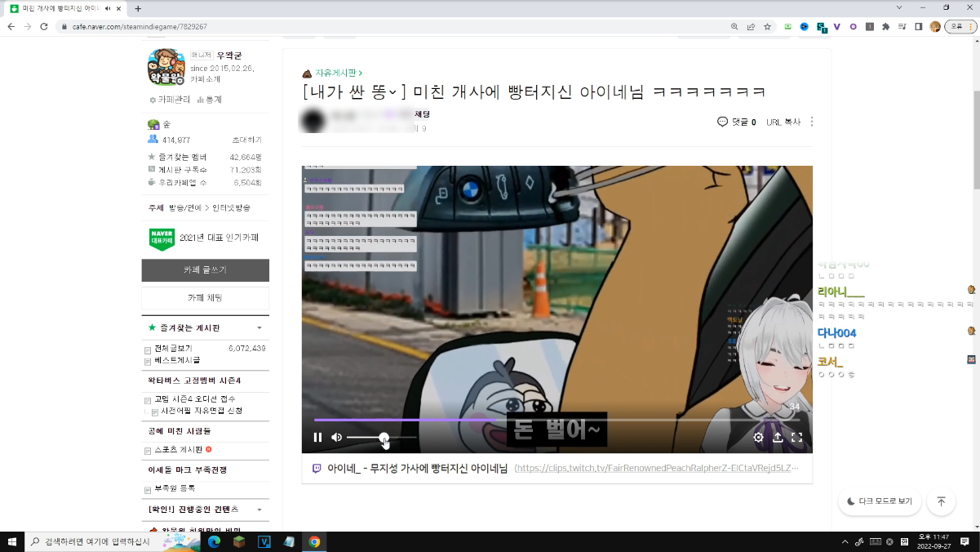Open the Twitch clip URL link
The width and height of the screenshot is (980, 552).
pos(657,469)
